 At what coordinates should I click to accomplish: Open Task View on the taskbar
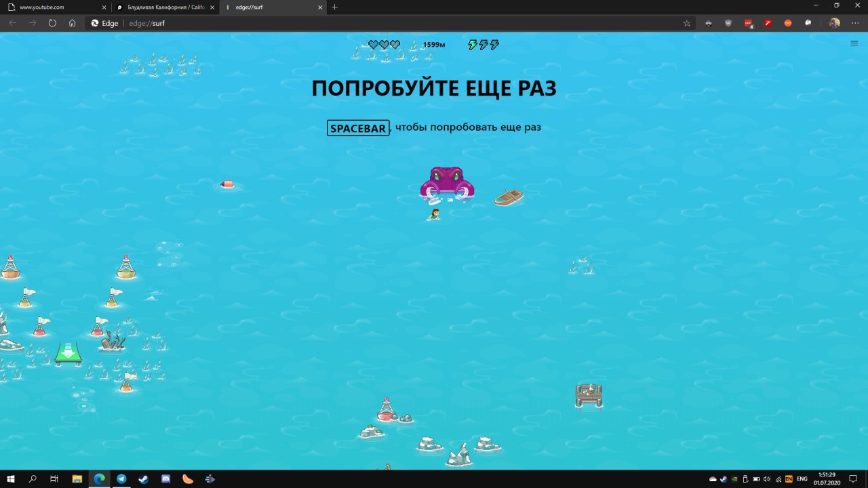54,479
